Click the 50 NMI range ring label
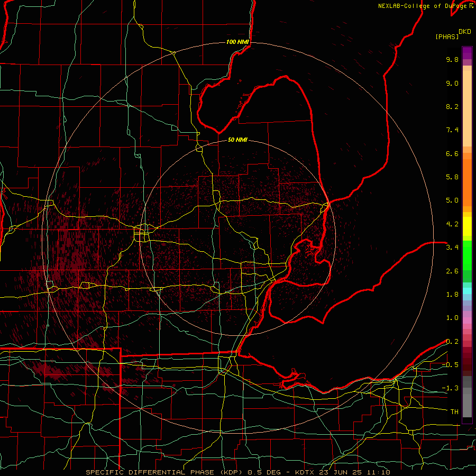The height and width of the screenshot is (476, 476). click(x=237, y=140)
